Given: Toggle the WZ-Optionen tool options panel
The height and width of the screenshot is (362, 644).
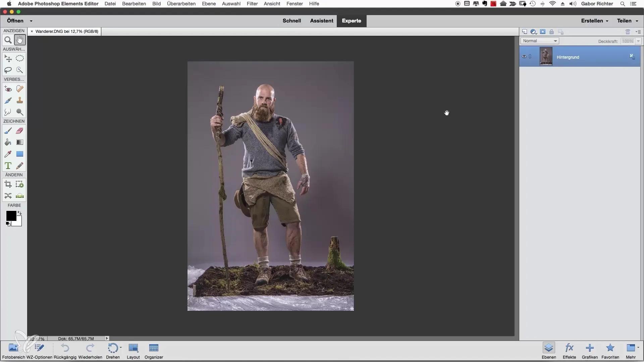Looking at the screenshot, I should 40,351.
